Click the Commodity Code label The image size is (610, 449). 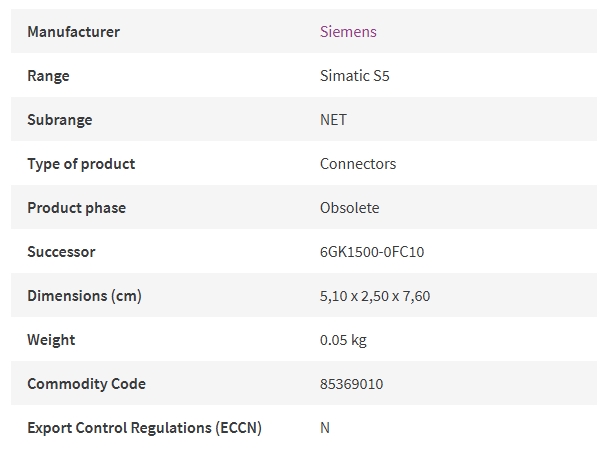[x=86, y=384]
